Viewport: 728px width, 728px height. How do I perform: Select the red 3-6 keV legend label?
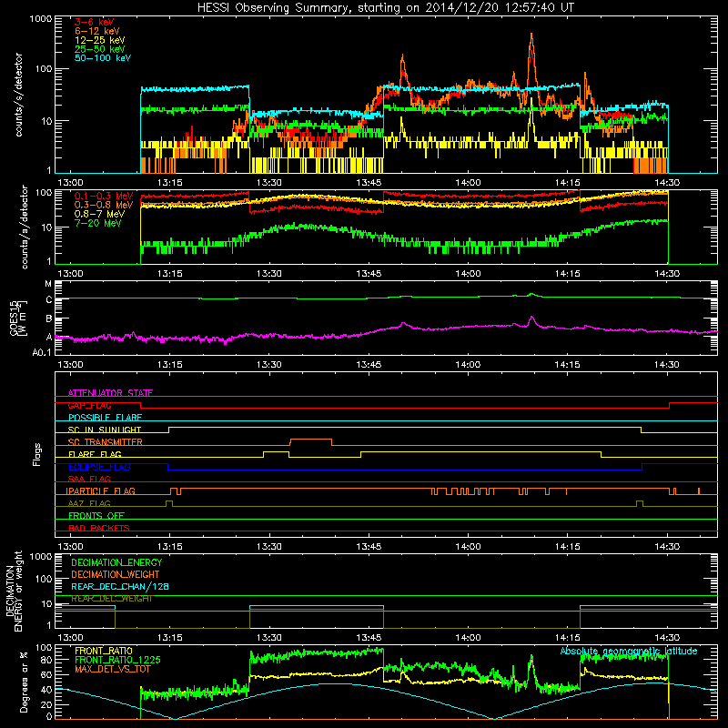(94, 22)
